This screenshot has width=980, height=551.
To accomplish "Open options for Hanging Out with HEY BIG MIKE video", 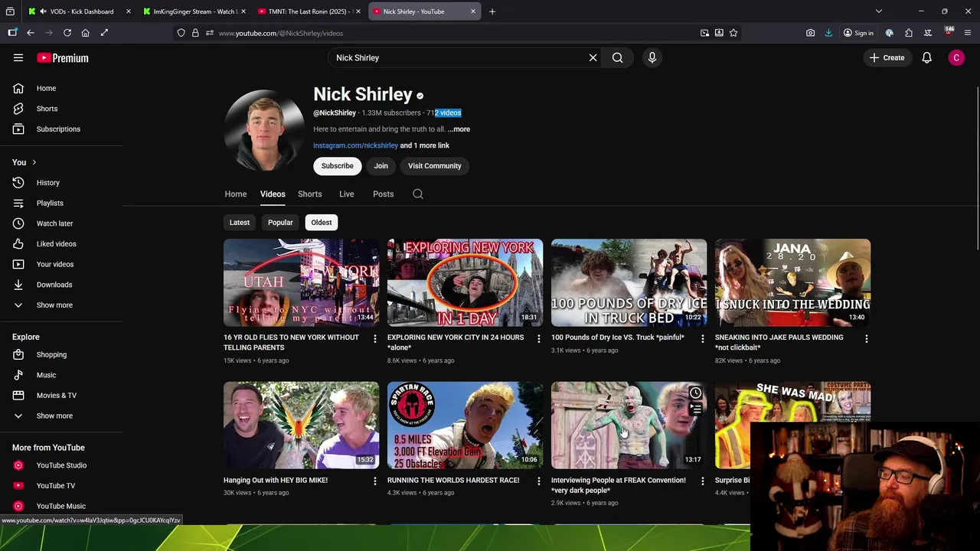I will [374, 481].
